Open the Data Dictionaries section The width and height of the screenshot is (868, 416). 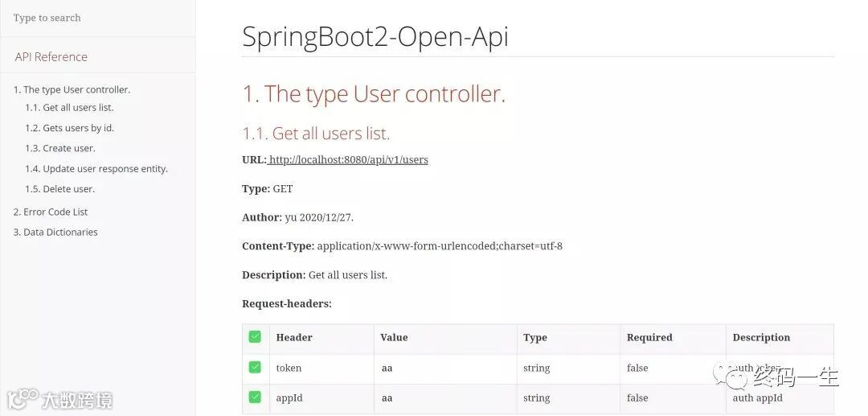[x=55, y=233]
